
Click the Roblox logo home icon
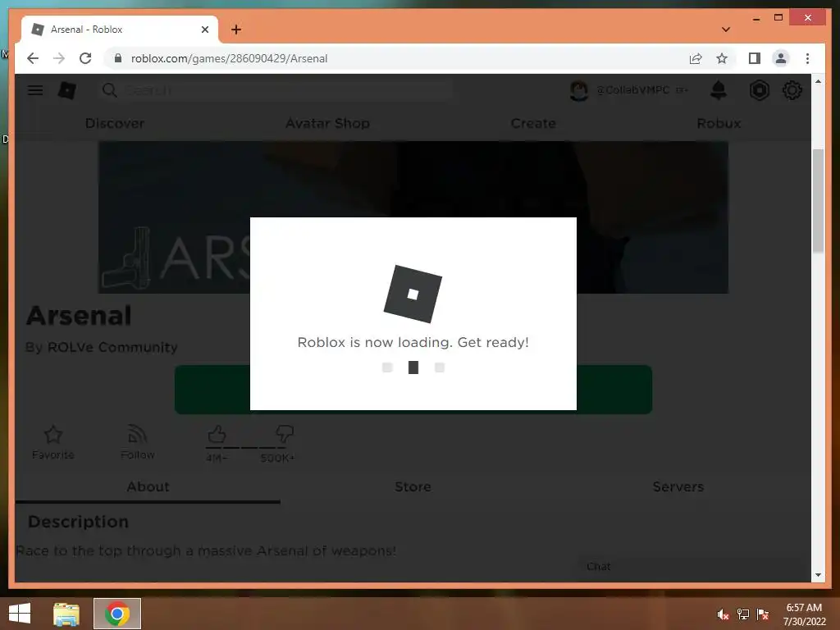[67, 90]
